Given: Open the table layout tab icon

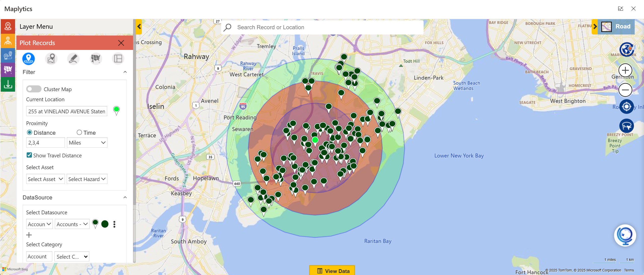Looking at the screenshot, I should (118, 59).
